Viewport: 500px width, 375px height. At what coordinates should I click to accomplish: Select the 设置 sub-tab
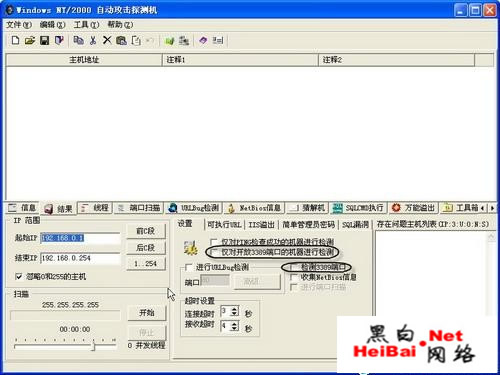(185, 224)
